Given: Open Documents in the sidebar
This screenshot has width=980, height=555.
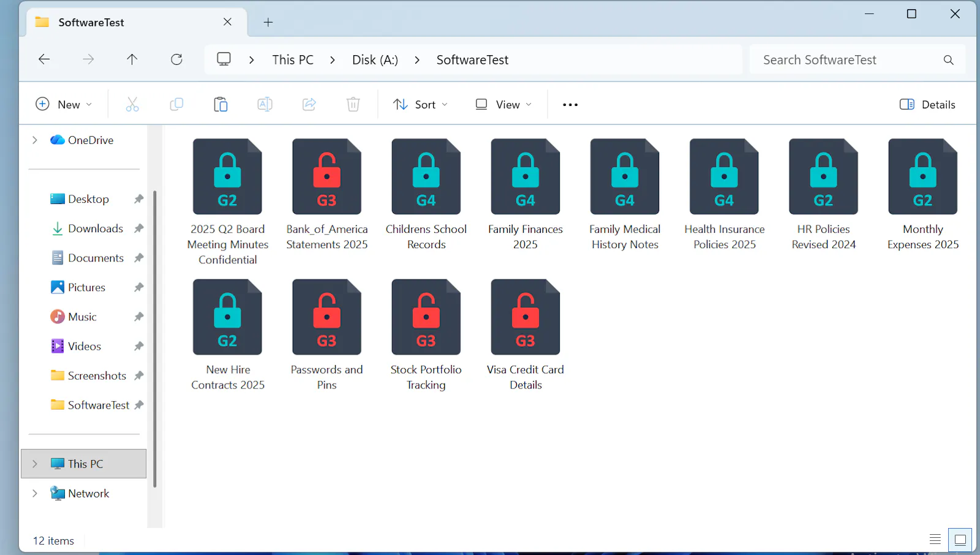Looking at the screenshot, I should tap(96, 258).
